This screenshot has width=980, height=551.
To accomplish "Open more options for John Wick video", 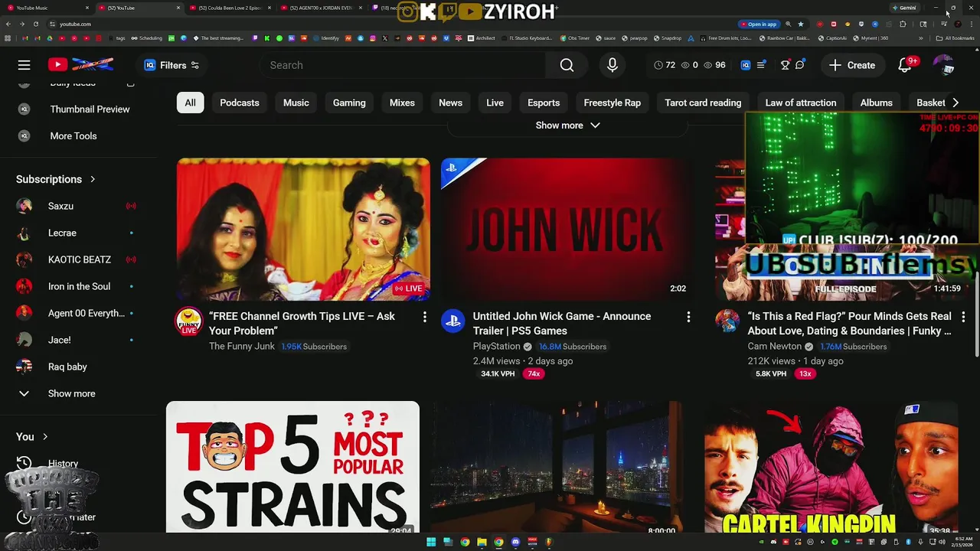I will tap(688, 317).
